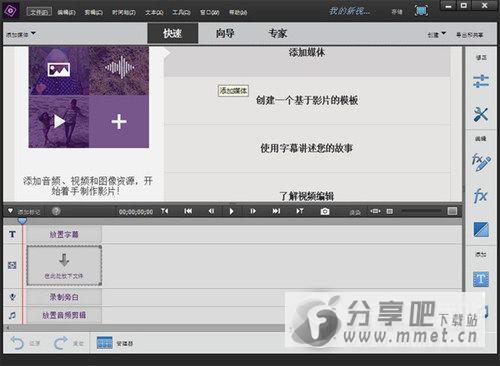Step forward one frame
The width and height of the screenshot is (500, 366).
(253, 211)
